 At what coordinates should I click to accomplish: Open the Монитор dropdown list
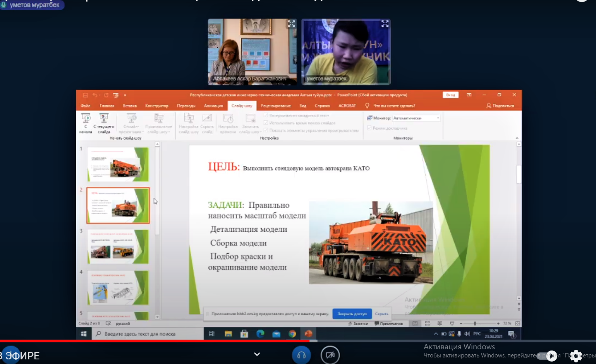coord(438,118)
